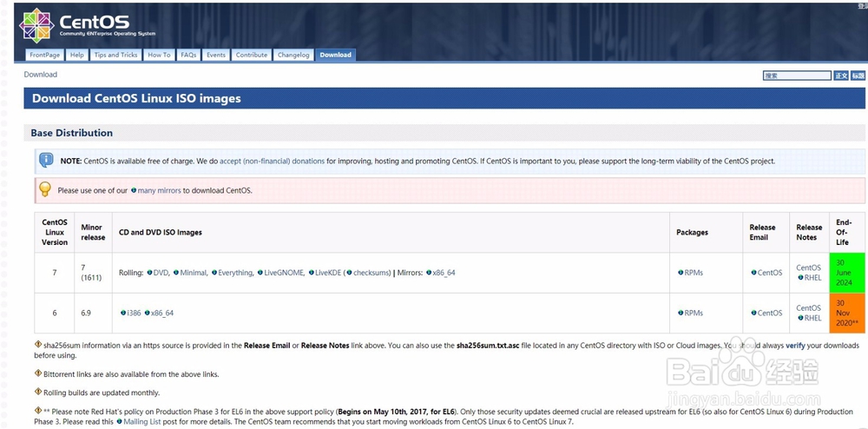
Task: Download CentOS 7 Everything ISO
Action: [235, 273]
